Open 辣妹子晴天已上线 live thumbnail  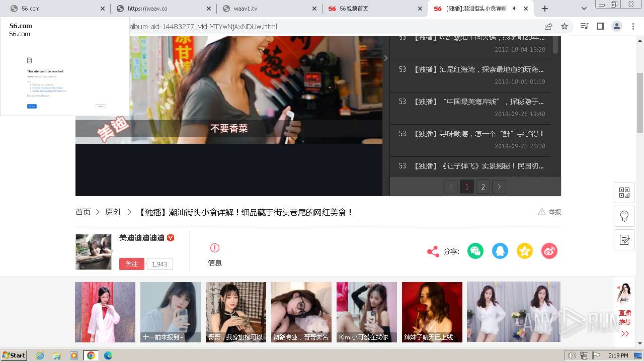432,312
